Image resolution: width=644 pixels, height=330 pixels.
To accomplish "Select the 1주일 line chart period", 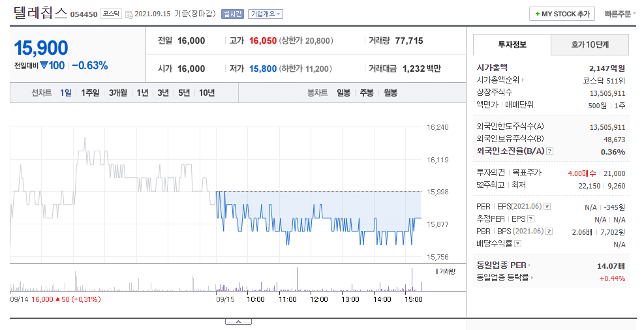I will [x=90, y=93].
